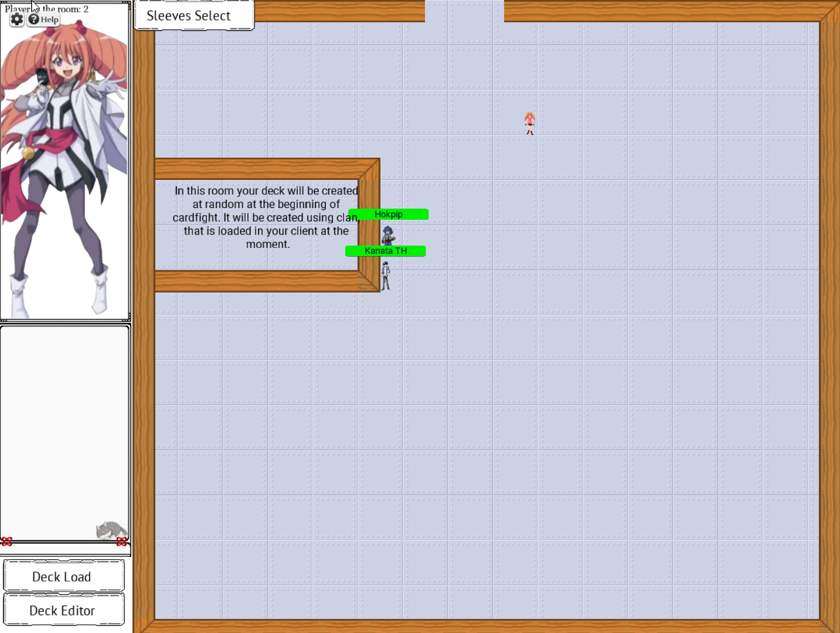Click the empty chat panel below the avatar
The image size is (840, 633).
tap(64, 433)
